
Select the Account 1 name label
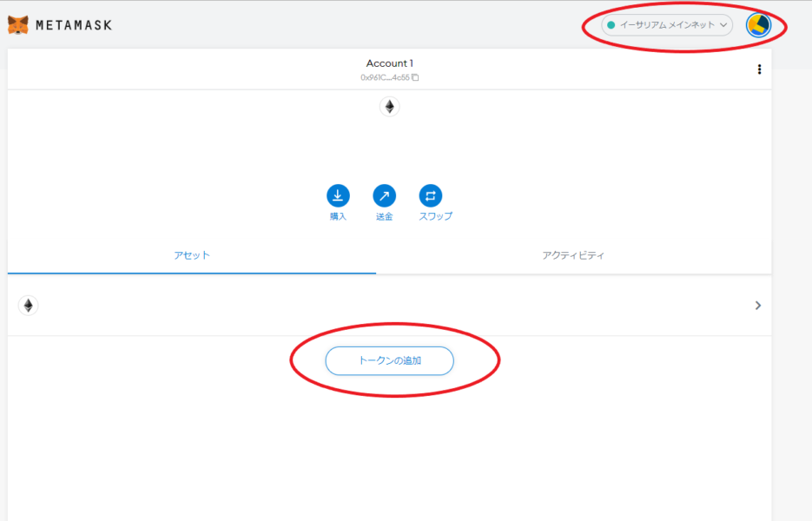click(389, 63)
